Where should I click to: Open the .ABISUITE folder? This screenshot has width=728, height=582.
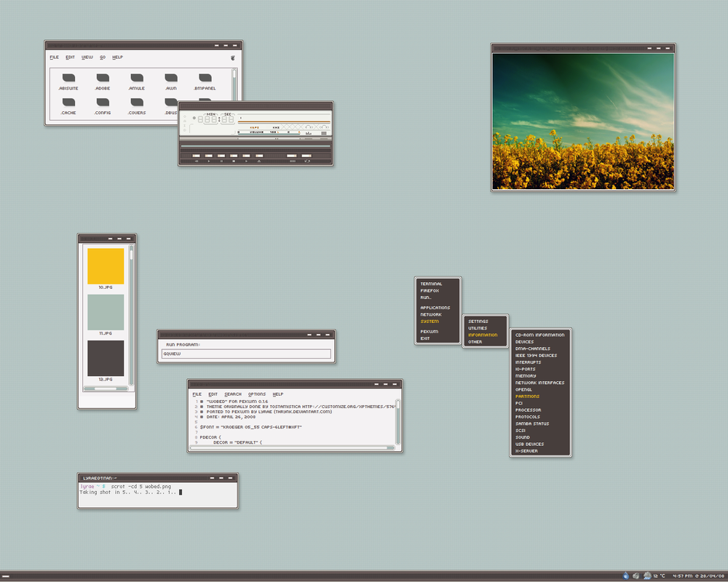pyautogui.click(x=68, y=78)
